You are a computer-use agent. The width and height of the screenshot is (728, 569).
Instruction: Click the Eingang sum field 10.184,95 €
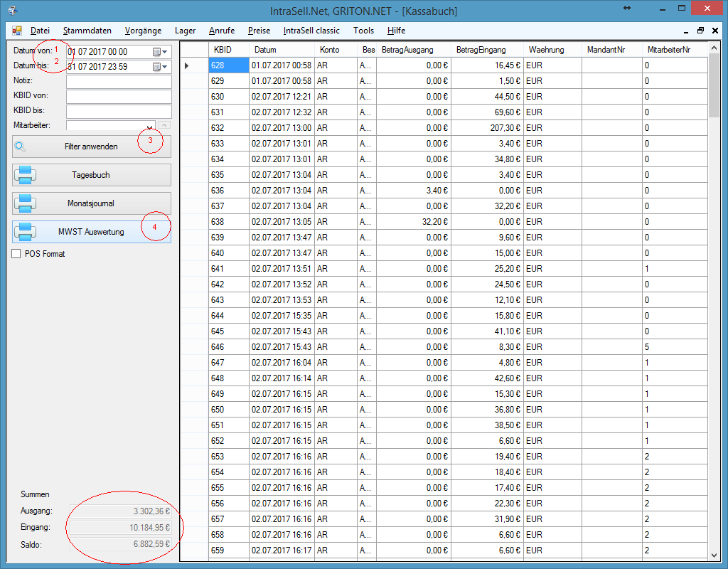(x=121, y=528)
